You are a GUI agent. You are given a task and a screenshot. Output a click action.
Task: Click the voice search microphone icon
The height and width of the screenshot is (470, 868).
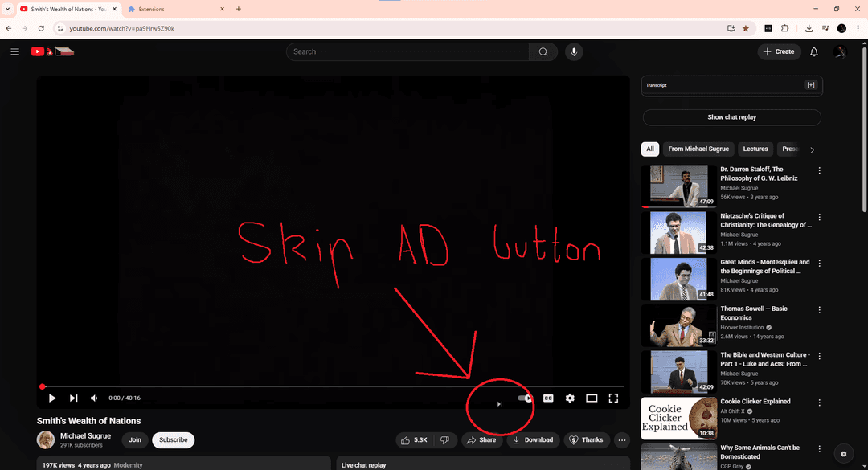[x=573, y=51]
